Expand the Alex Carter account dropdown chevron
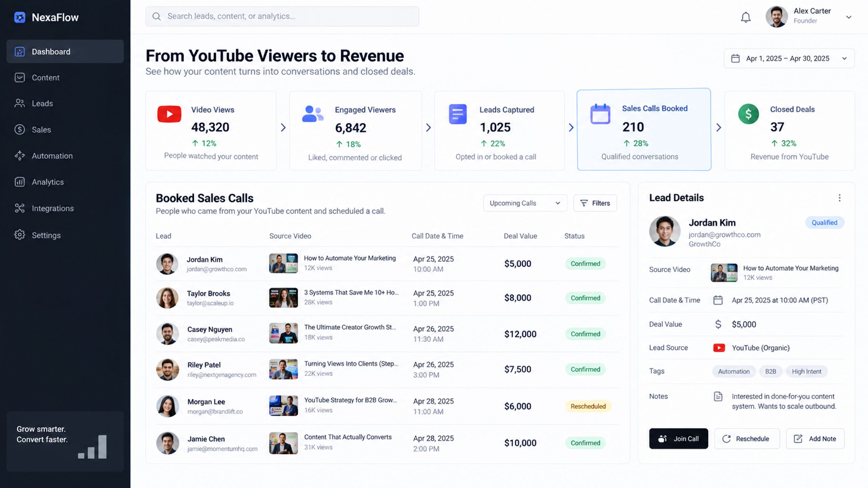Screen dimensions: 868x488 click(849, 17)
